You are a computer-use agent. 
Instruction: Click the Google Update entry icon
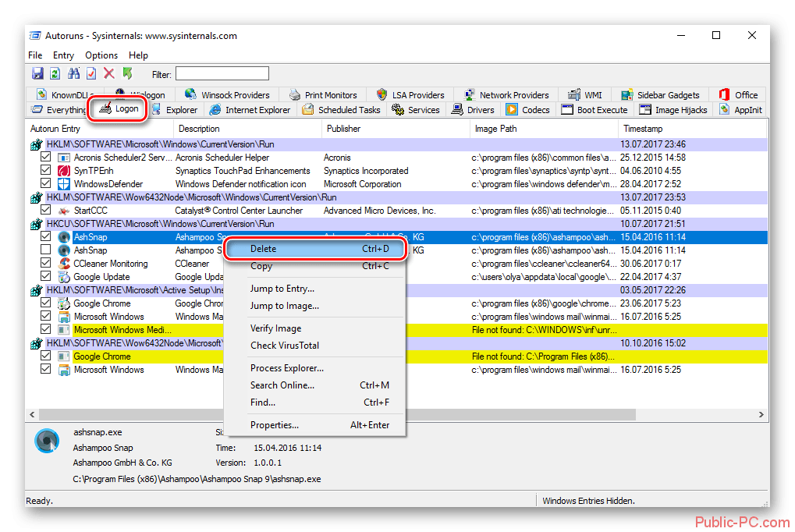click(x=64, y=277)
